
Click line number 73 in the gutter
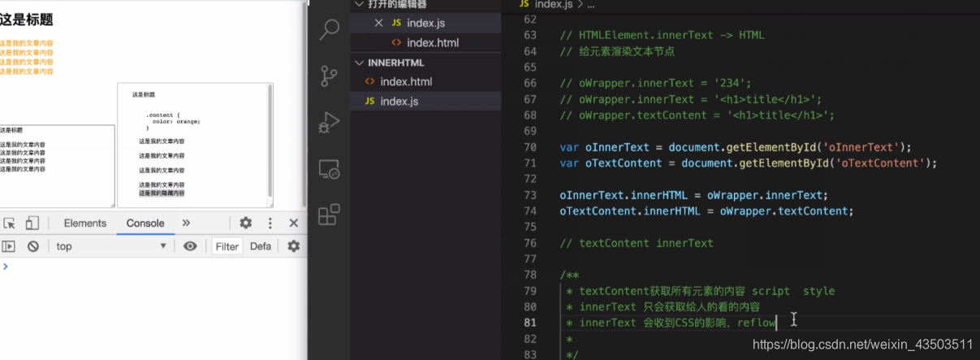click(x=530, y=195)
